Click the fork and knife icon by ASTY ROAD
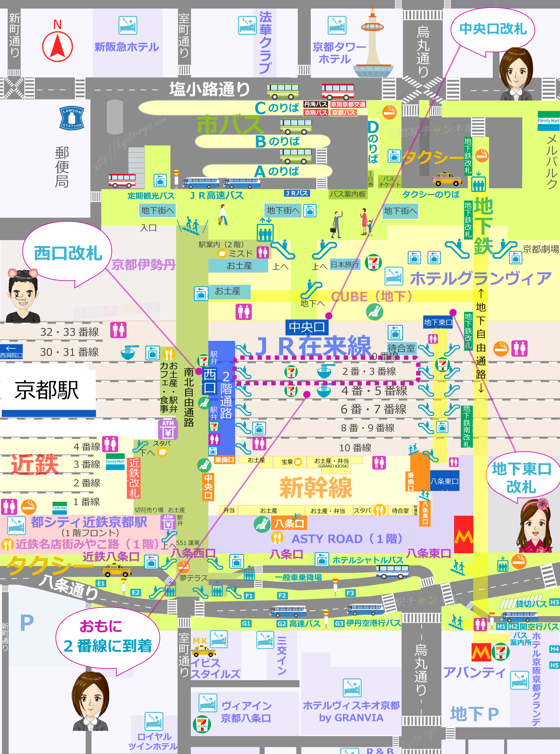This screenshot has height=754, width=560. tap(277, 538)
